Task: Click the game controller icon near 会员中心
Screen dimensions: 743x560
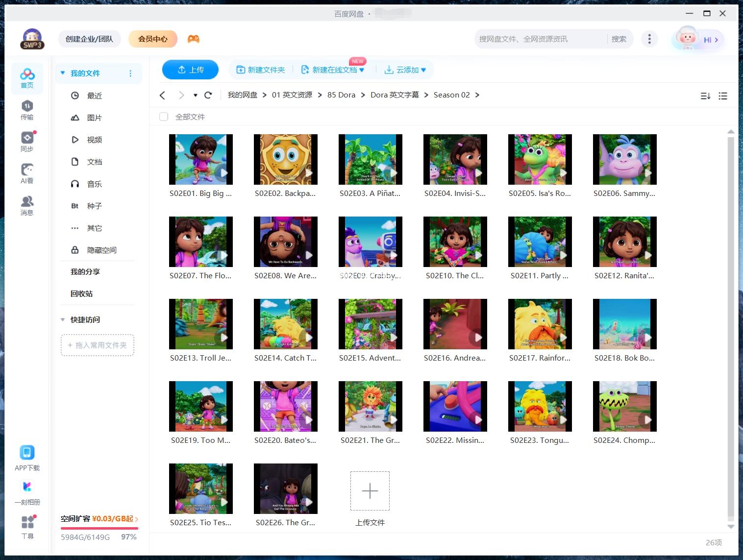Action: point(193,39)
